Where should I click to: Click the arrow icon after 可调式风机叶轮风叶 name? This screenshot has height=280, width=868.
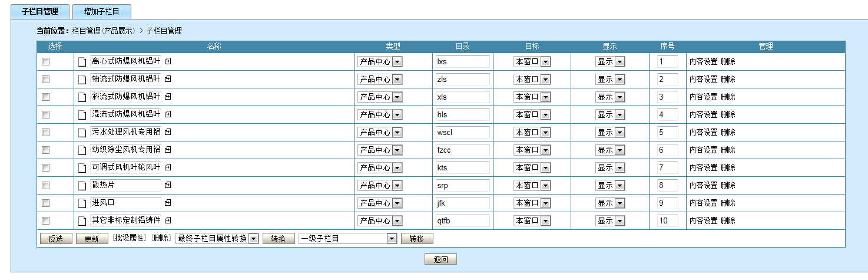coord(168,167)
